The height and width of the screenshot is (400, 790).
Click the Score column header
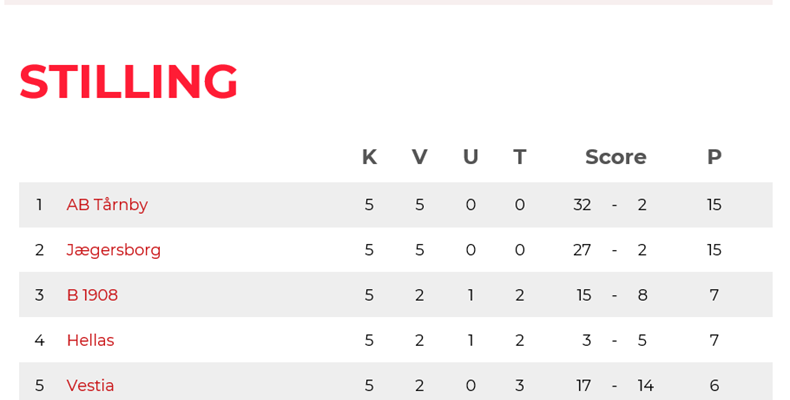[615, 157]
